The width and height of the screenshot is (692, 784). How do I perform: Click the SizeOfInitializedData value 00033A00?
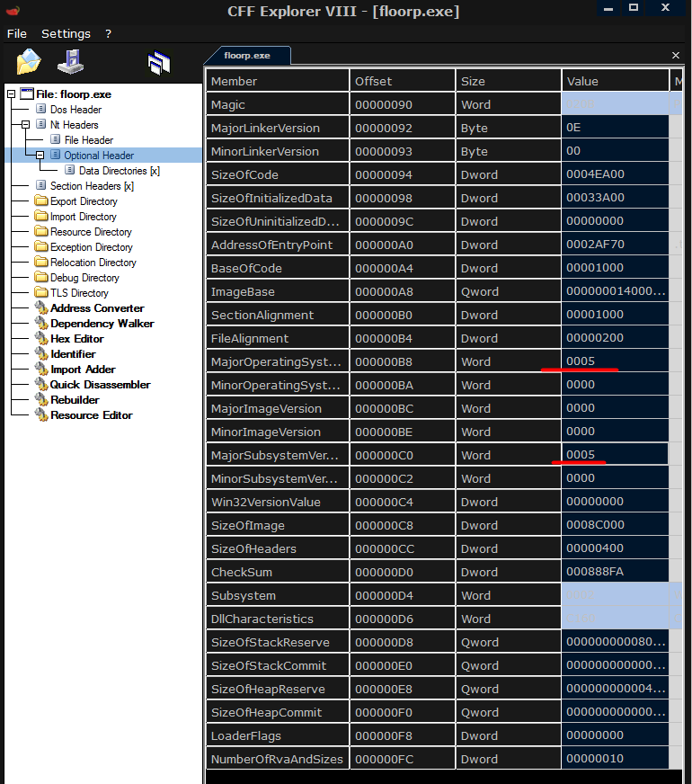point(615,198)
